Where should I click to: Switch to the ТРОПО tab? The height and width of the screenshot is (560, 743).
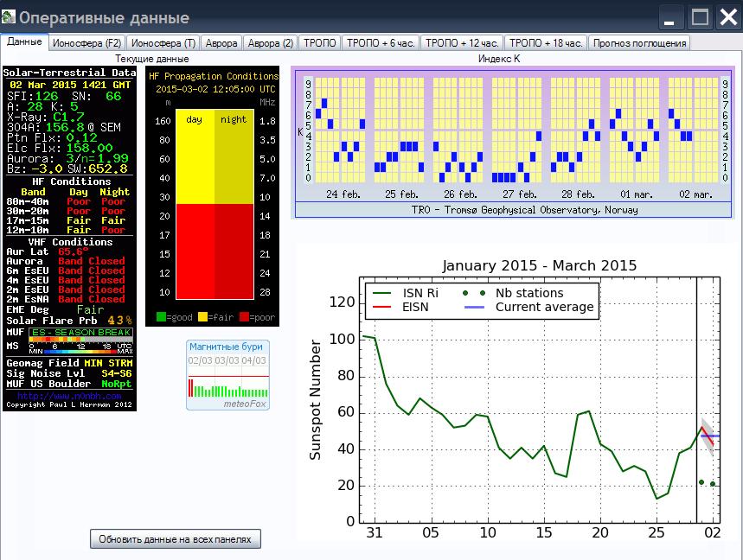tap(320, 43)
